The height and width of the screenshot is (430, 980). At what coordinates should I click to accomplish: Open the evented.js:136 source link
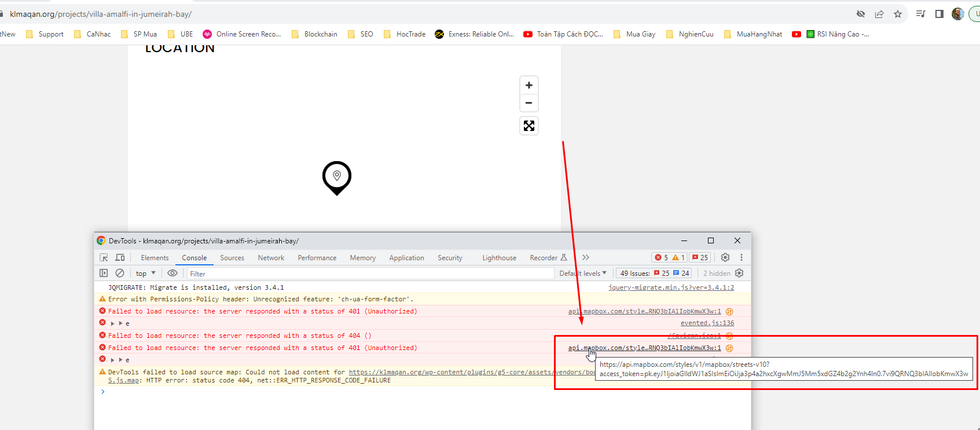pos(707,323)
